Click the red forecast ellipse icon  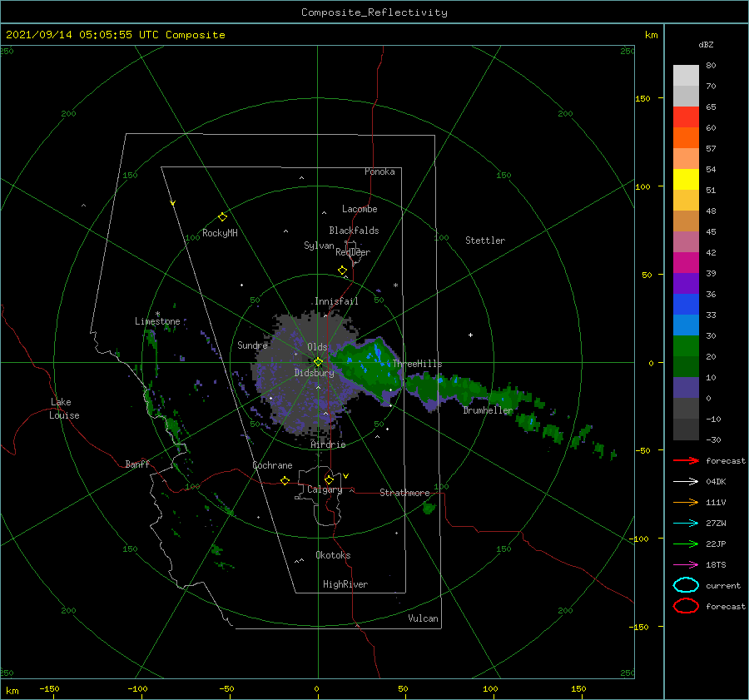686,606
